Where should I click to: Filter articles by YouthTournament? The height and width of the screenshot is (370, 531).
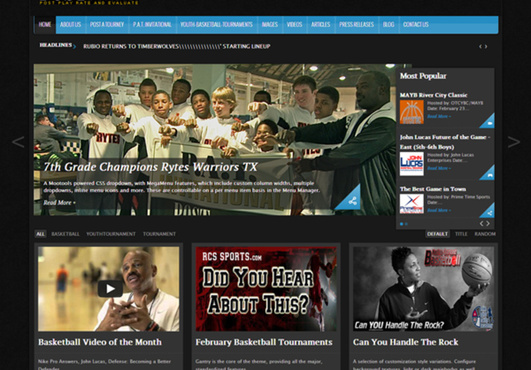click(x=111, y=234)
